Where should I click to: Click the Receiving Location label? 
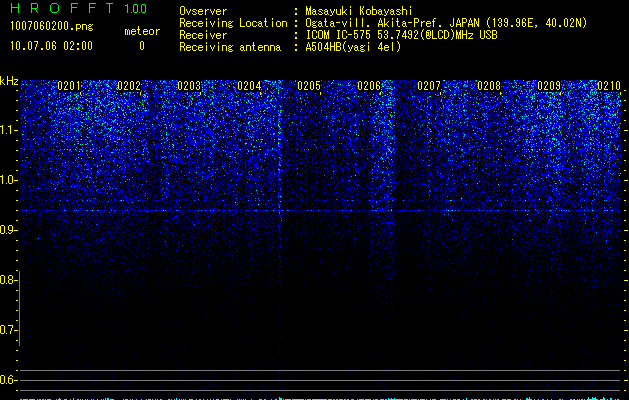tap(233, 23)
